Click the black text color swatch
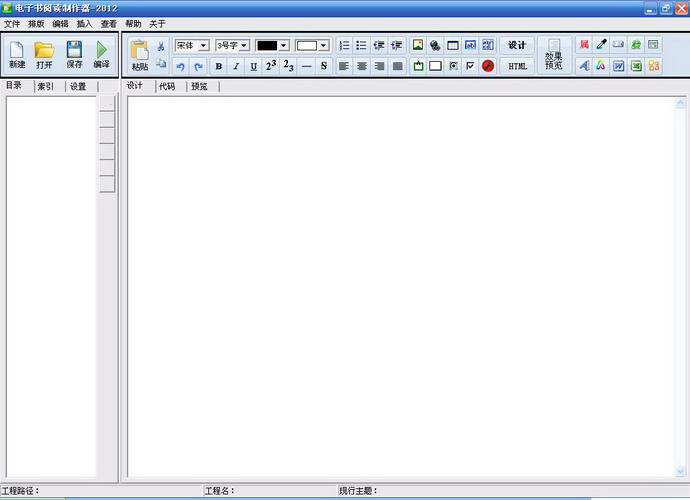The image size is (690, 500). [x=267, y=45]
